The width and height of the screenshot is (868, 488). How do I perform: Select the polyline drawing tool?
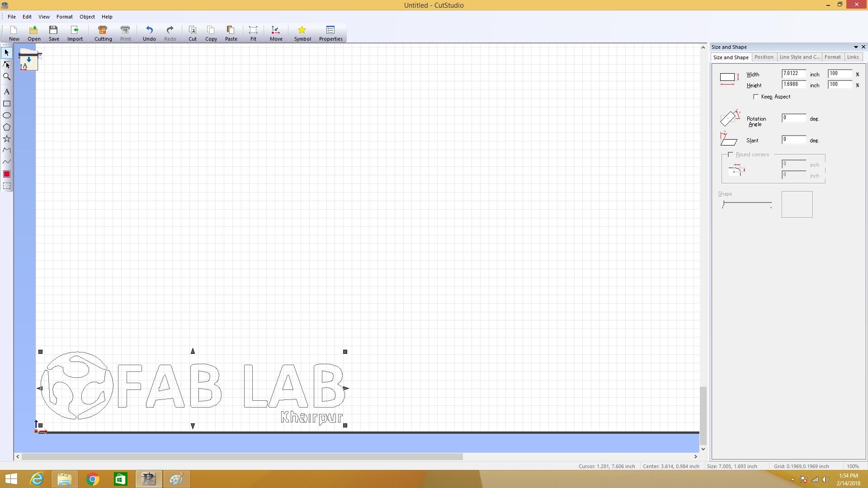point(7,150)
